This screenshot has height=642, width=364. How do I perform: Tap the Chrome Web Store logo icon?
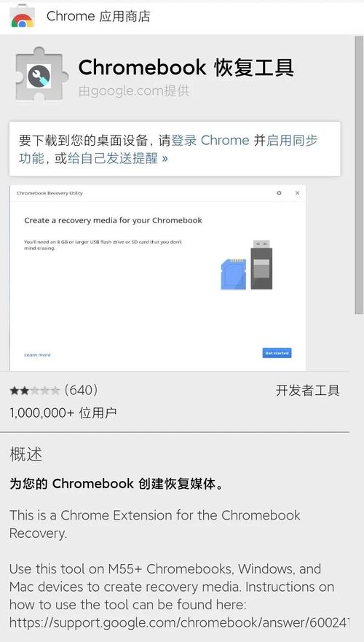coord(23,16)
